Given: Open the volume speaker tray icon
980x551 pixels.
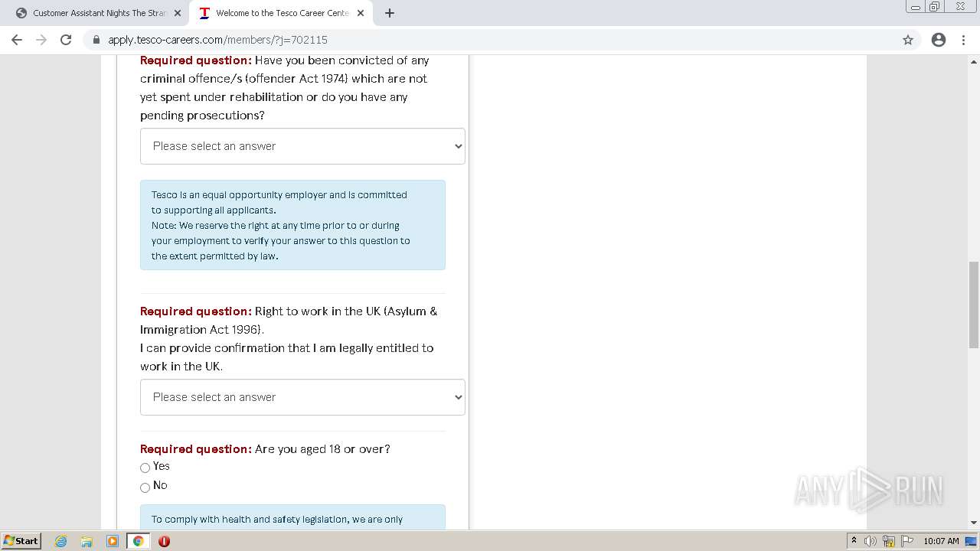Looking at the screenshot, I should (x=871, y=541).
